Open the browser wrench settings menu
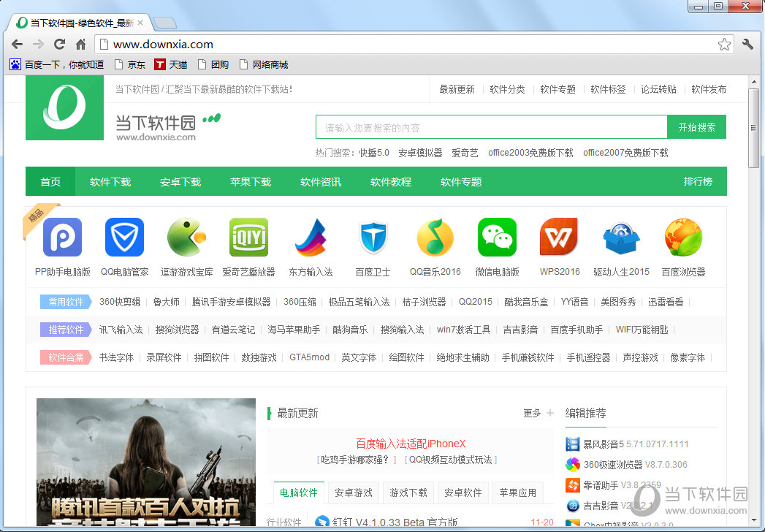765x532 pixels. click(x=747, y=44)
